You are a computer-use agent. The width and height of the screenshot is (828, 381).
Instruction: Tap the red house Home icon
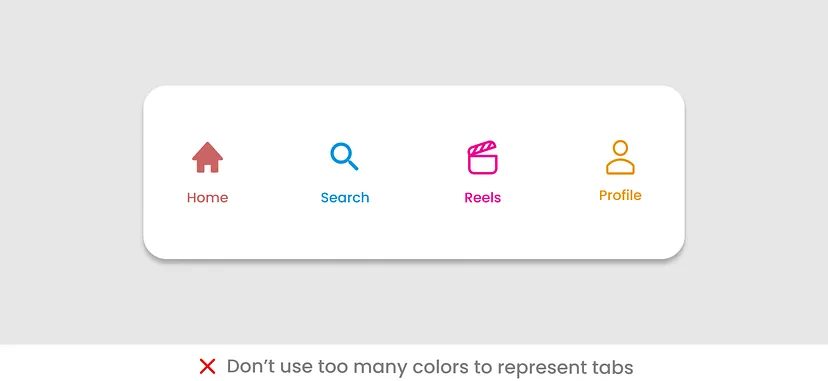coord(208,157)
